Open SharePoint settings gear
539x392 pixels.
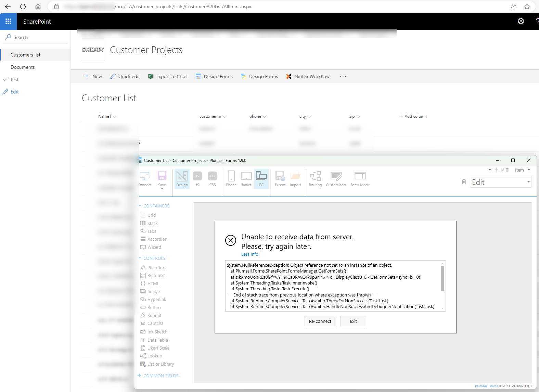point(521,21)
